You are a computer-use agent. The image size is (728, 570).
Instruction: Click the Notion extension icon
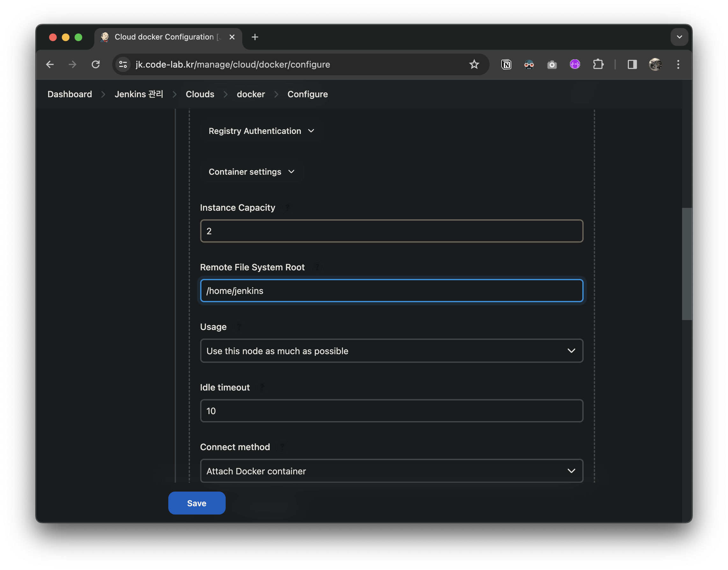click(506, 64)
